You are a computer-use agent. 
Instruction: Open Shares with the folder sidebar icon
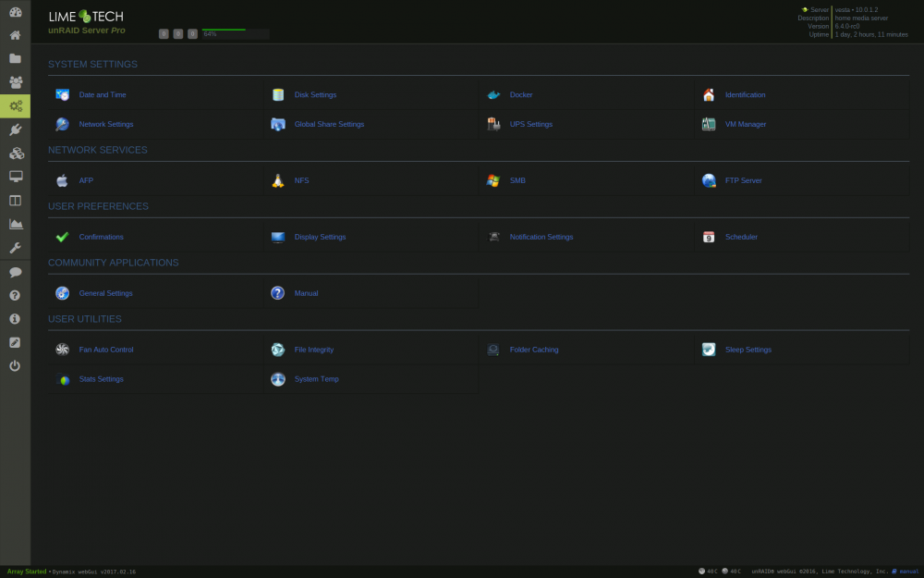point(16,58)
